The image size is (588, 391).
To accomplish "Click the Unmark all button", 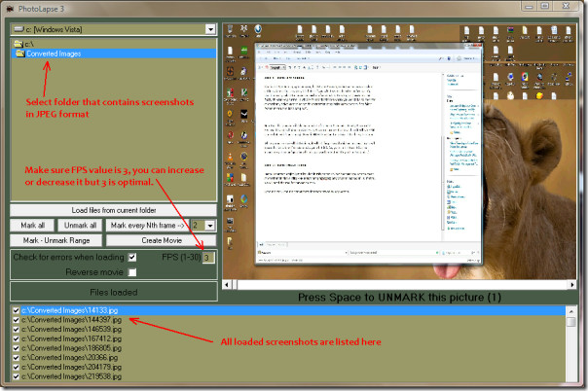I will (x=80, y=225).
